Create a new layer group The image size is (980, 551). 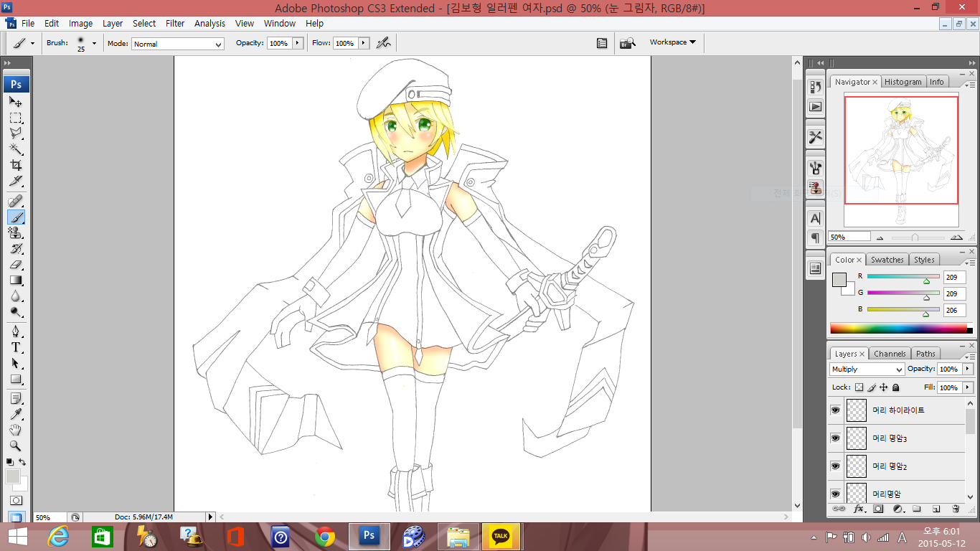click(916, 509)
